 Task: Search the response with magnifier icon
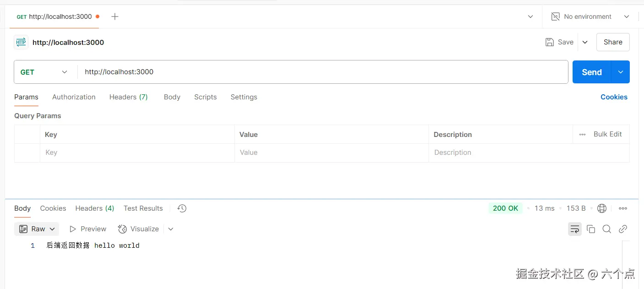tap(607, 229)
